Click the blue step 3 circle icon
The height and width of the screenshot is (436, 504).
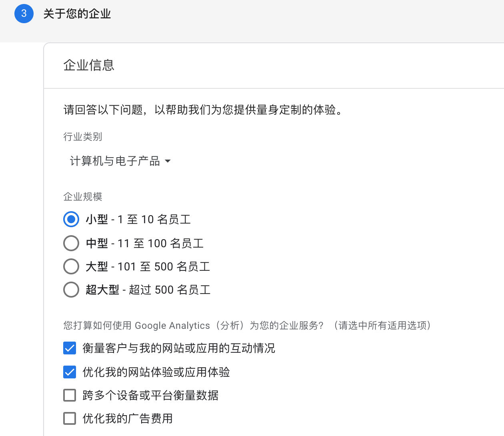(x=24, y=14)
